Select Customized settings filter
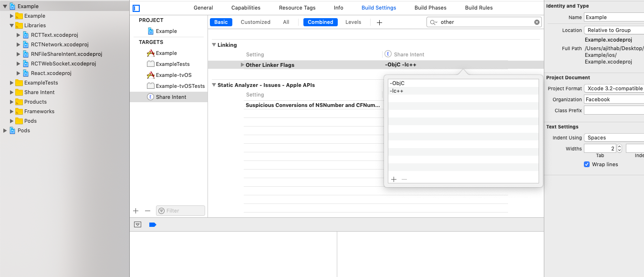 pos(255,22)
